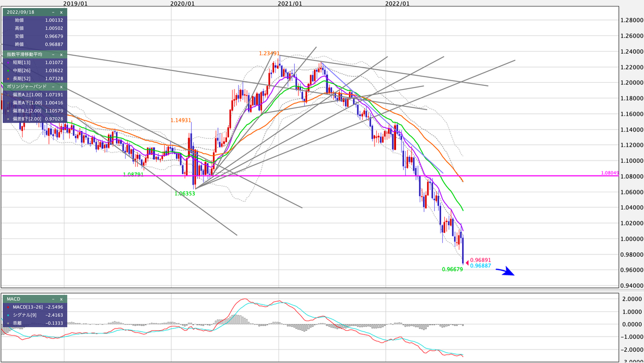Click the pink 0.96891 price label
Viewport: 644px width, 363px height.
coord(480,260)
